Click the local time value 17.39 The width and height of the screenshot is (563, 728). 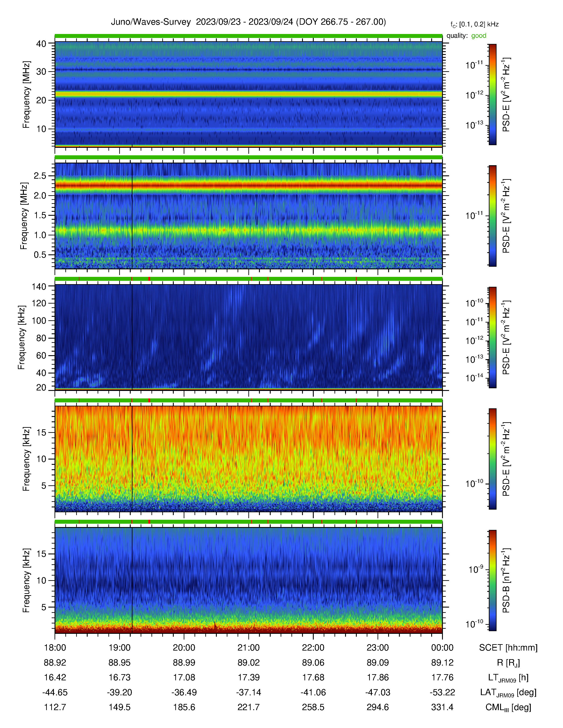tap(248, 677)
